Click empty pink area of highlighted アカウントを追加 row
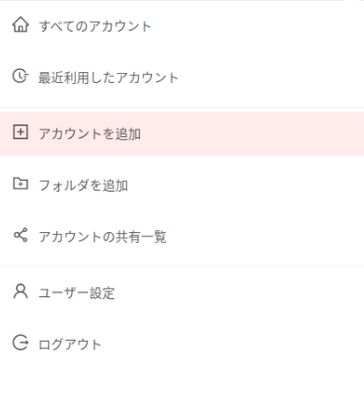The width and height of the screenshot is (364, 400). [253, 134]
